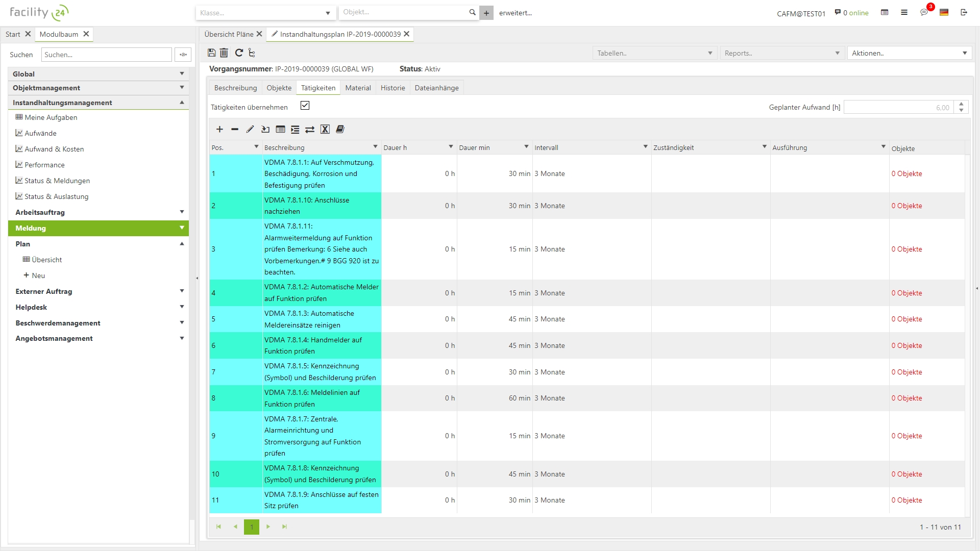Image resolution: width=980 pixels, height=551 pixels.
Task: Click '0 Objekte' link in row 1
Action: point(906,173)
